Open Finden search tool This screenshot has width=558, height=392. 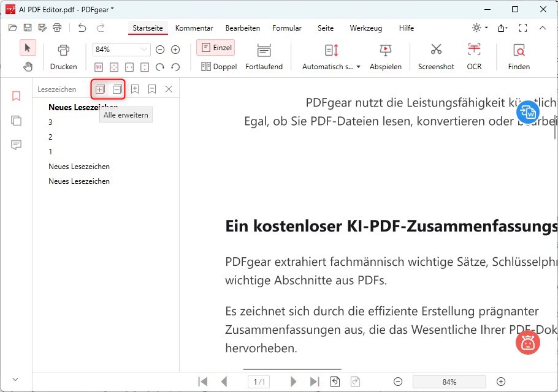[519, 57]
